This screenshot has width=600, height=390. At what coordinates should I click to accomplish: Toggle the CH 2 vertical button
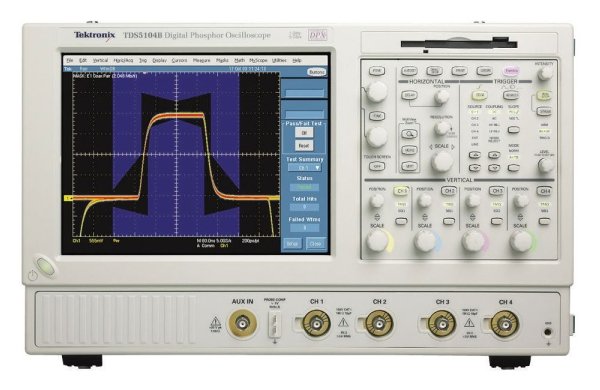[x=449, y=191]
